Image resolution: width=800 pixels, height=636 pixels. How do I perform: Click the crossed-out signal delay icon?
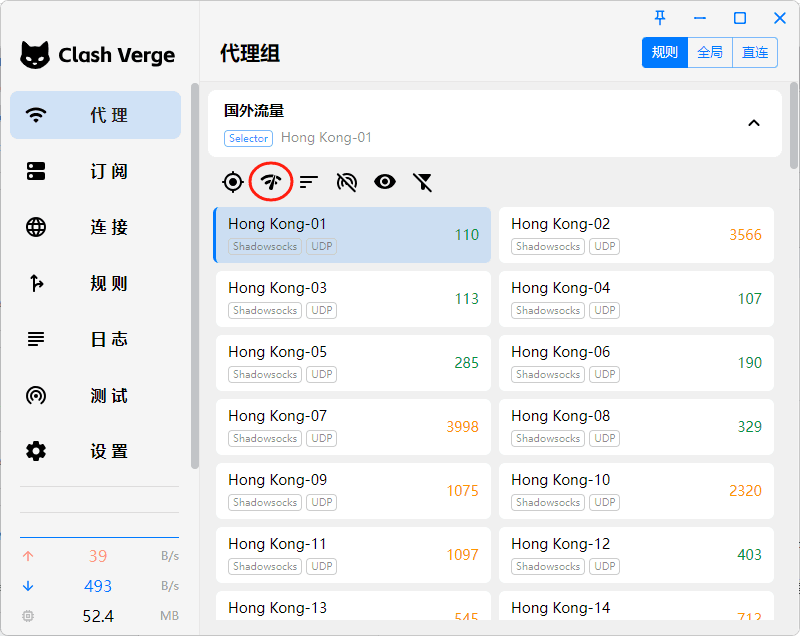click(347, 181)
